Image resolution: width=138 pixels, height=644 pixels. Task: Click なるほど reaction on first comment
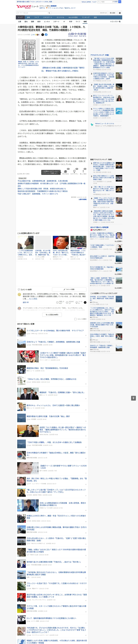coord(70,302)
